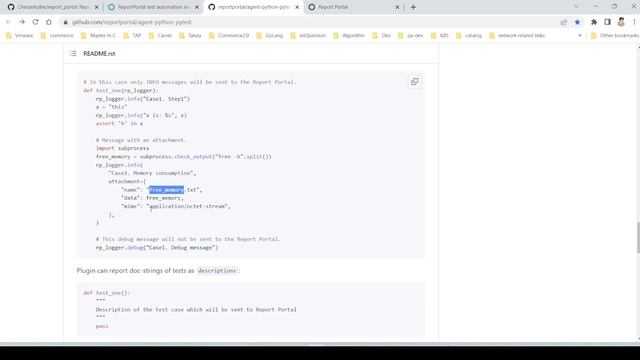Open the Master In C bookmark folder
Viewport: 640px width, 360px height.
98,36
